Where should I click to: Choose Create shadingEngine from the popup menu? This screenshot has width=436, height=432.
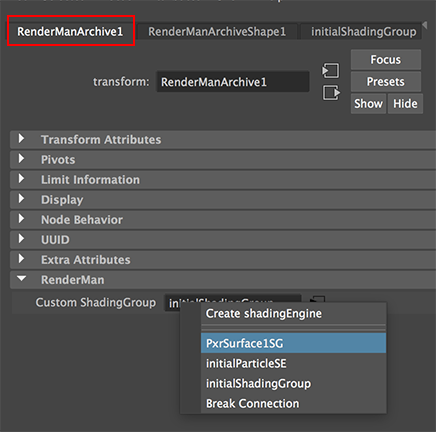(x=293, y=313)
